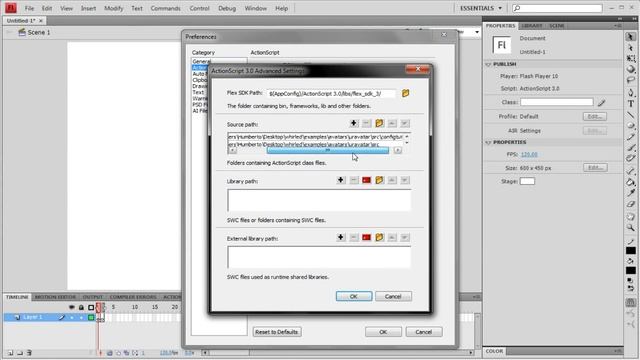Click OK in the Preferences dialog
The height and width of the screenshot is (360, 640).
coord(383,332)
